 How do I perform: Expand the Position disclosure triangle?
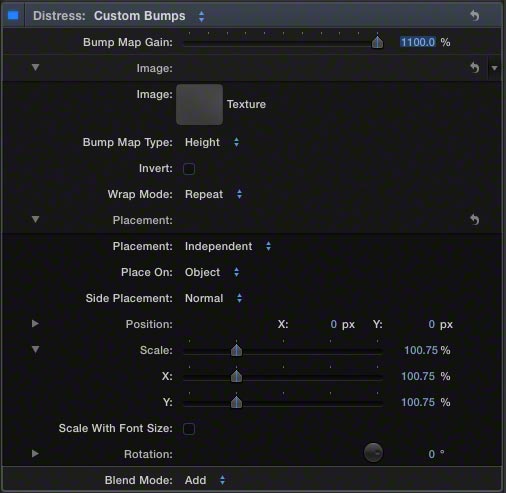(x=35, y=324)
